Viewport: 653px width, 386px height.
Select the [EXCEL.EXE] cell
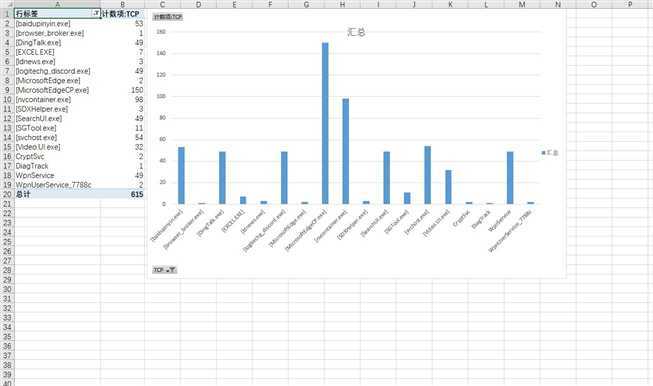pyautogui.click(x=57, y=52)
